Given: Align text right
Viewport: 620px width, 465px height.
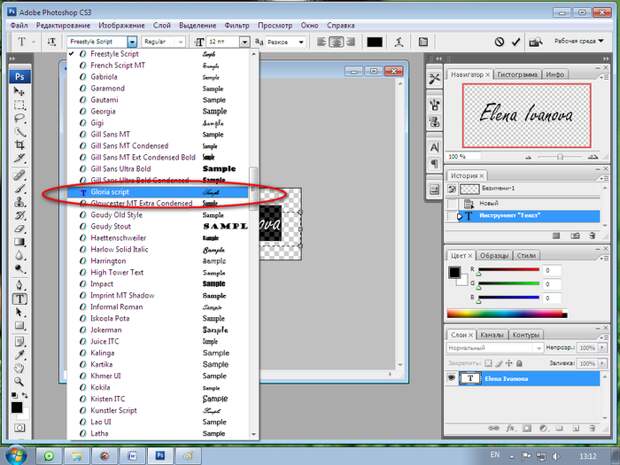Looking at the screenshot, I should (x=350, y=42).
